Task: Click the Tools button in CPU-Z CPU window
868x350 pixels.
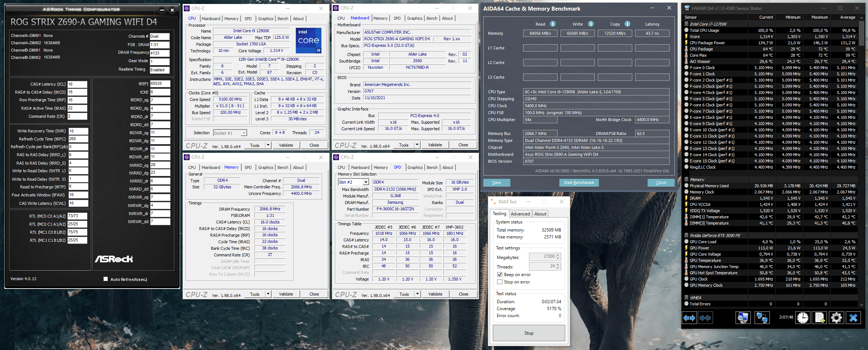Action: pyautogui.click(x=255, y=145)
